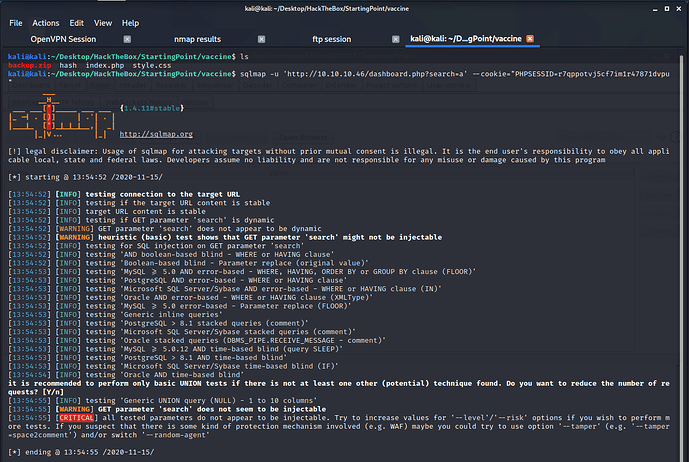Click the 'ending @ 13:54:55' line

click(81, 452)
